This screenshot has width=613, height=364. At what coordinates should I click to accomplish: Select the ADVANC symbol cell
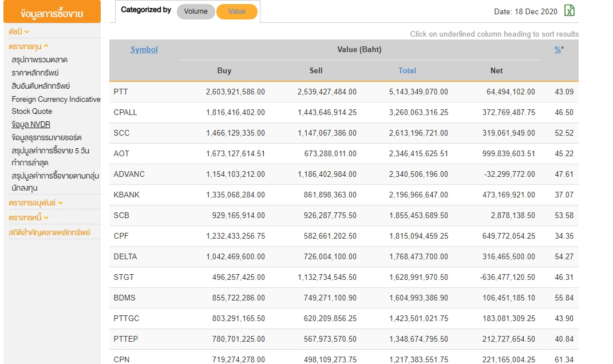(129, 174)
